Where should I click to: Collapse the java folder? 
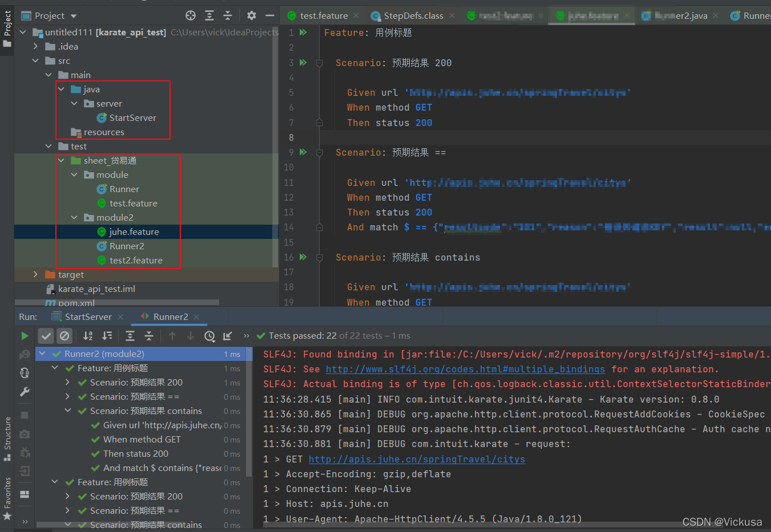(61, 89)
